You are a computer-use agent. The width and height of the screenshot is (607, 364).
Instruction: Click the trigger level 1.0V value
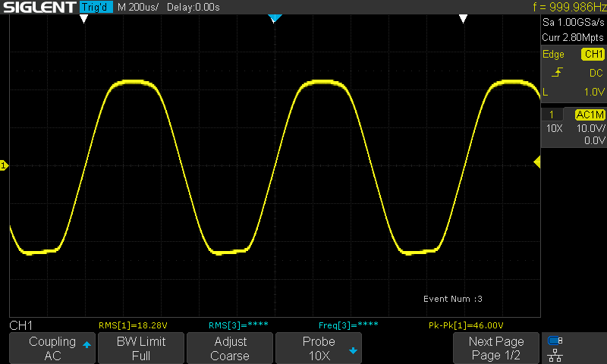click(x=594, y=92)
